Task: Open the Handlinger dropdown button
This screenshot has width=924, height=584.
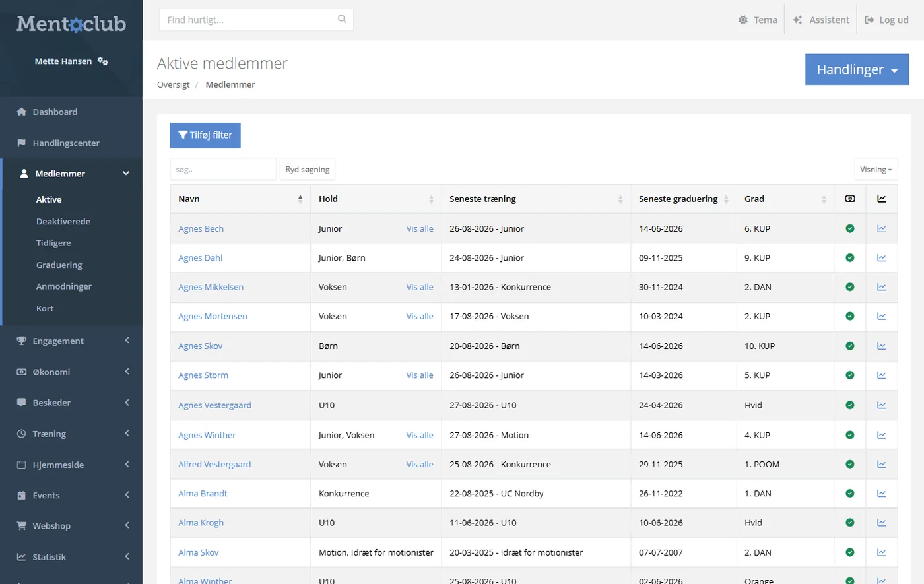Action: [x=857, y=69]
